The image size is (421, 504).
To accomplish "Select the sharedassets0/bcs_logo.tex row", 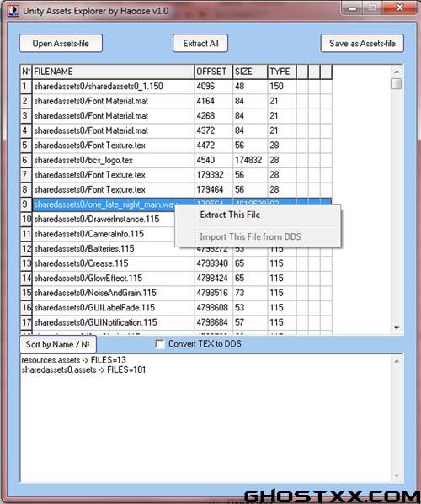I will [176, 160].
